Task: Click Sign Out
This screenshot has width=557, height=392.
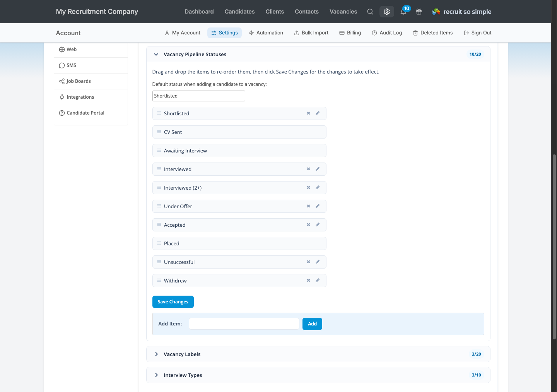Action: coord(478,33)
